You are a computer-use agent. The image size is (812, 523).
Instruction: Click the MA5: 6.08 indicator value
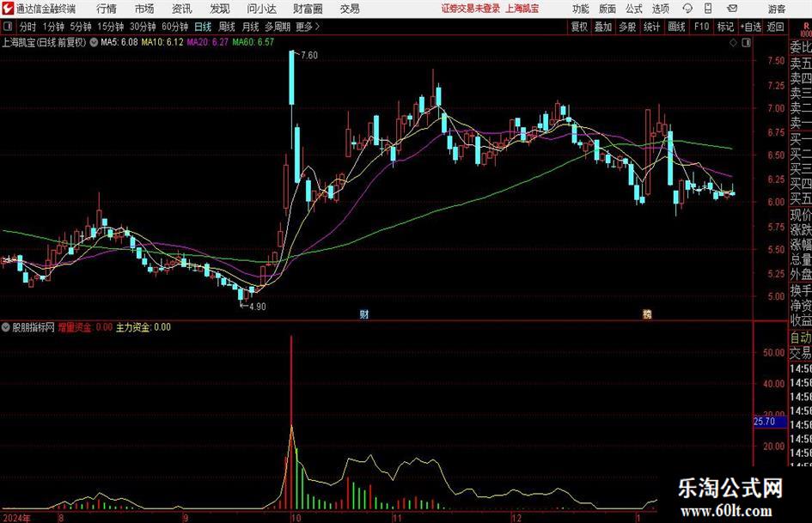(x=119, y=42)
